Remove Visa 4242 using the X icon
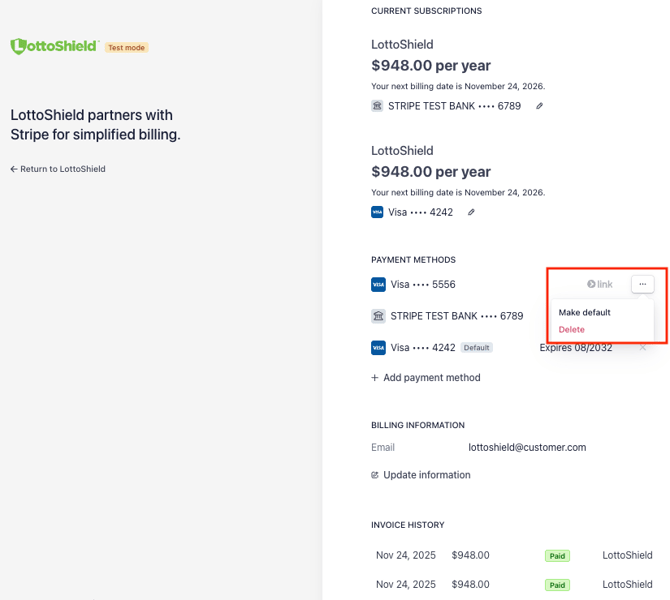 [643, 348]
